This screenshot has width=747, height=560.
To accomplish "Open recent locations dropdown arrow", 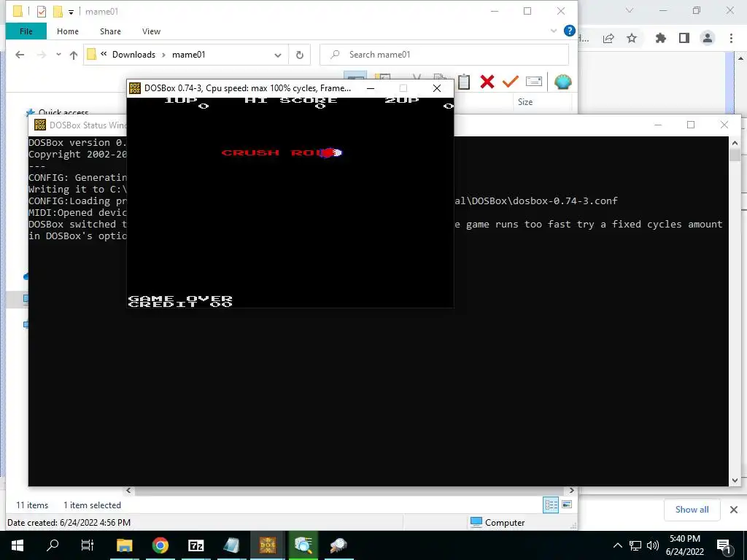I will tap(58, 54).
